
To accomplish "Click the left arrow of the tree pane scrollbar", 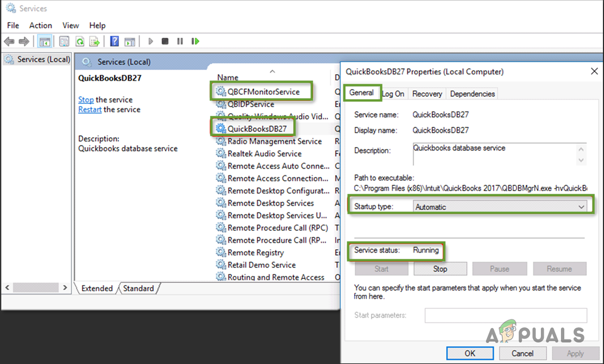I will (7, 288).
